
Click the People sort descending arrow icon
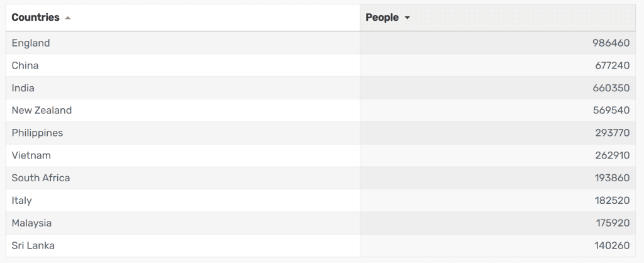click(407, 18)
